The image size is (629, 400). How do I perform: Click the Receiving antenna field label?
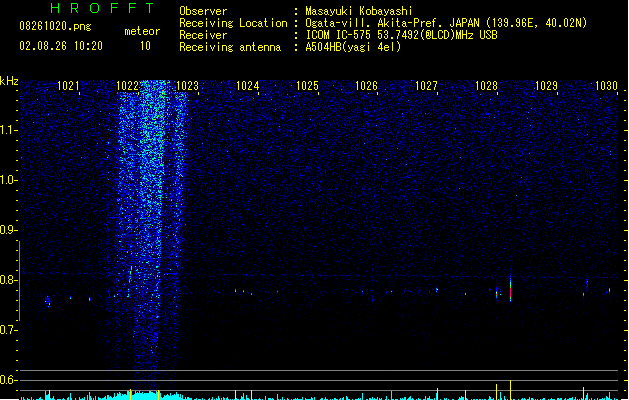click(230, 47)
